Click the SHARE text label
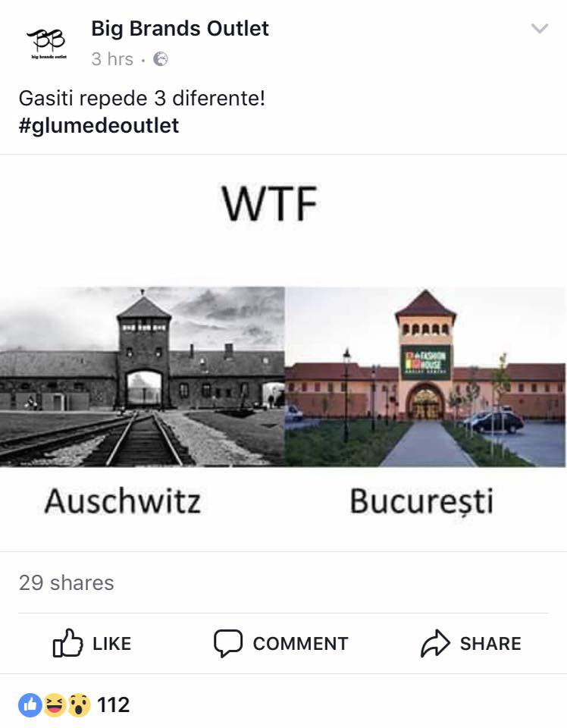The height and width of the screenshot is (728, 567). (490, 644)
